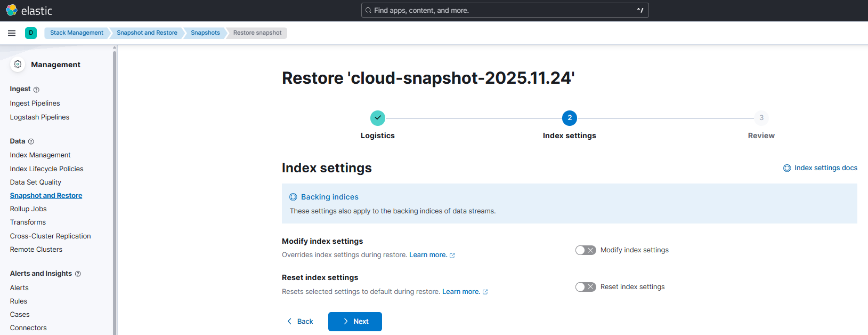Open Index Lifecycle Policies

pyautogui.click(x=47, y=169)
